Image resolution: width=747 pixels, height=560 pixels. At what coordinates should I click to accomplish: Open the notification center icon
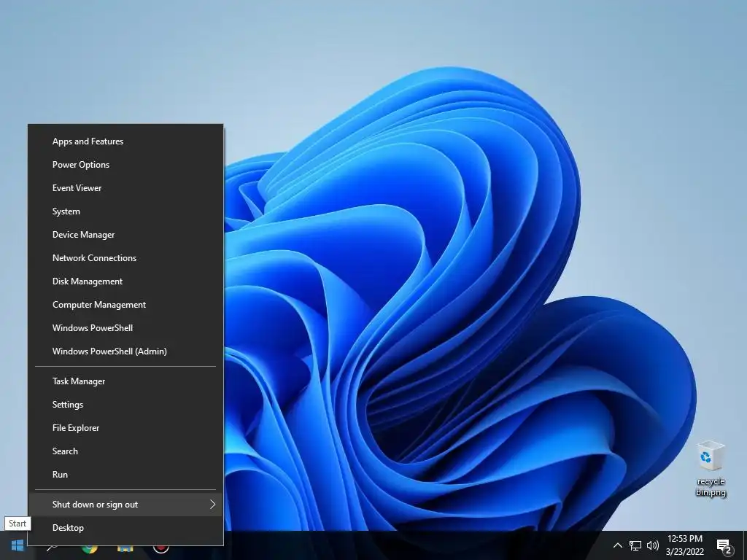tap(724, 547)
